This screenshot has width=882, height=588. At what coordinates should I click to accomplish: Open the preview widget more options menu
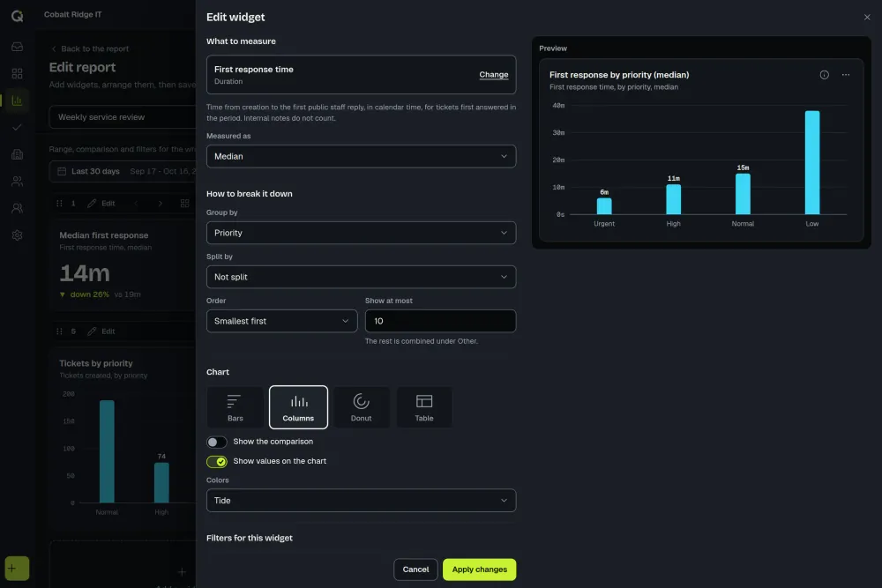[x=846, y=75]
